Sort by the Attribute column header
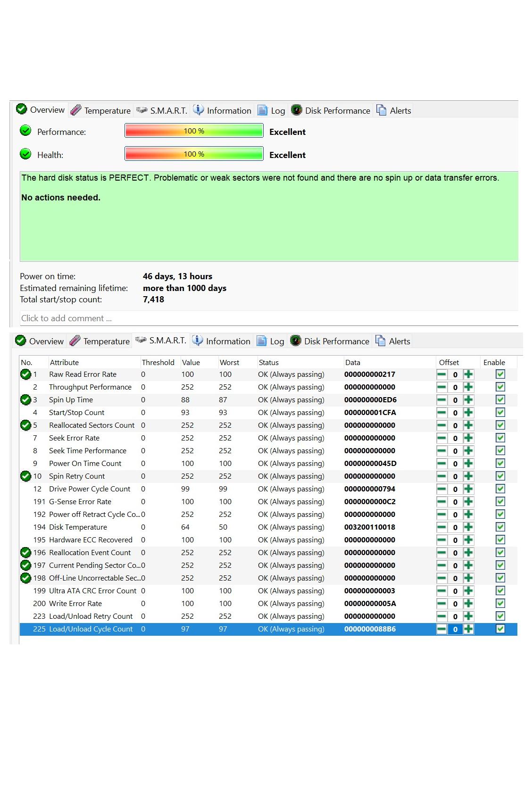Image resolution: width=532 pixels, height=798 pixels. point(65,363)
